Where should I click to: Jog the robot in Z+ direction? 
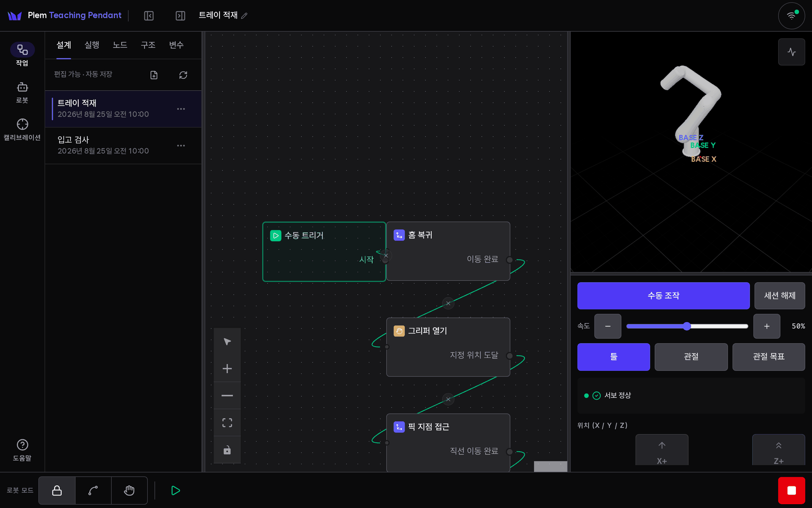point(778,450)
